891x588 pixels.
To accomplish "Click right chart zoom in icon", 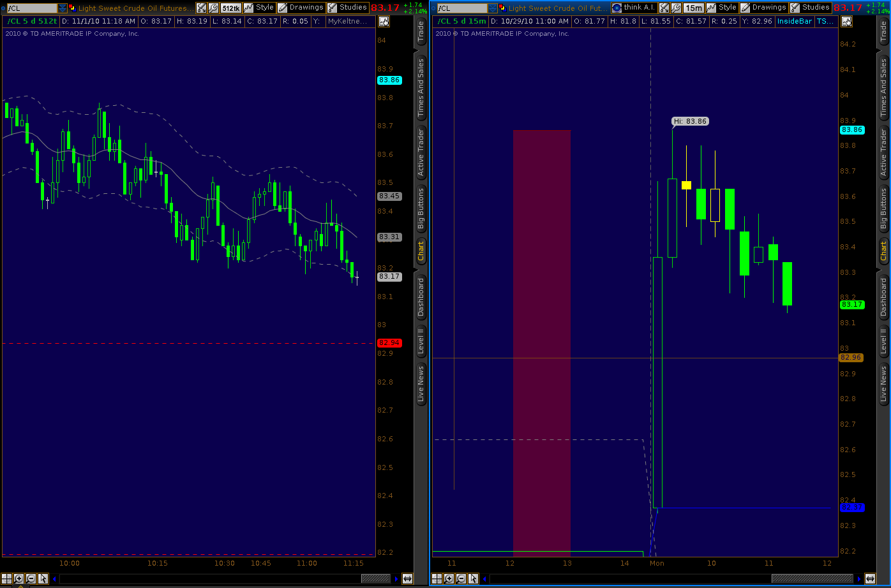I will (x=449, y=579).
